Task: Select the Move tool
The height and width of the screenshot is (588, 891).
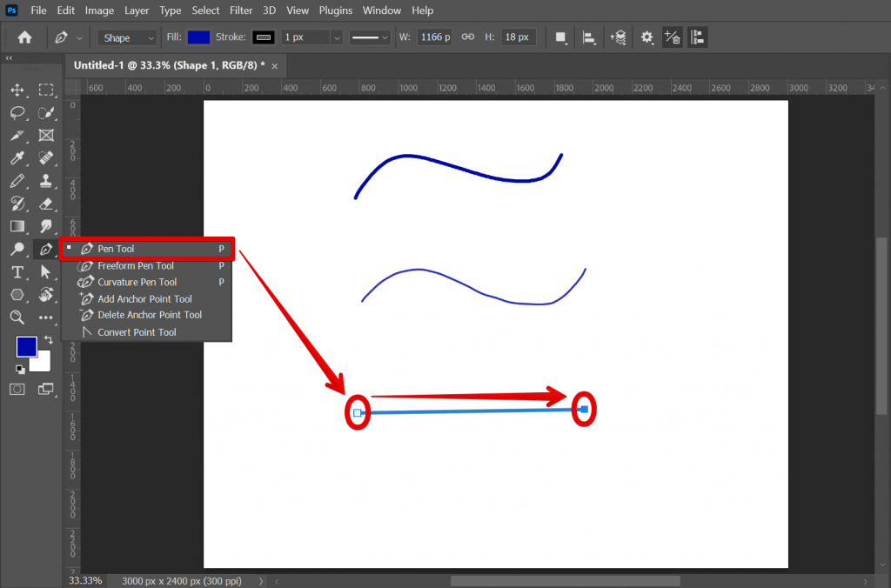Action: pos(19,90)
